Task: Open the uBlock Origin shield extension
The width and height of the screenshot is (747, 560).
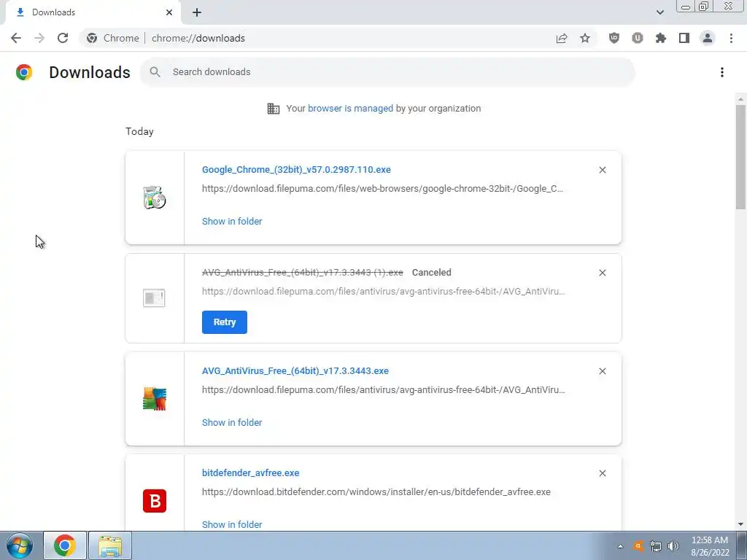Action: click(x=614, y=38)
